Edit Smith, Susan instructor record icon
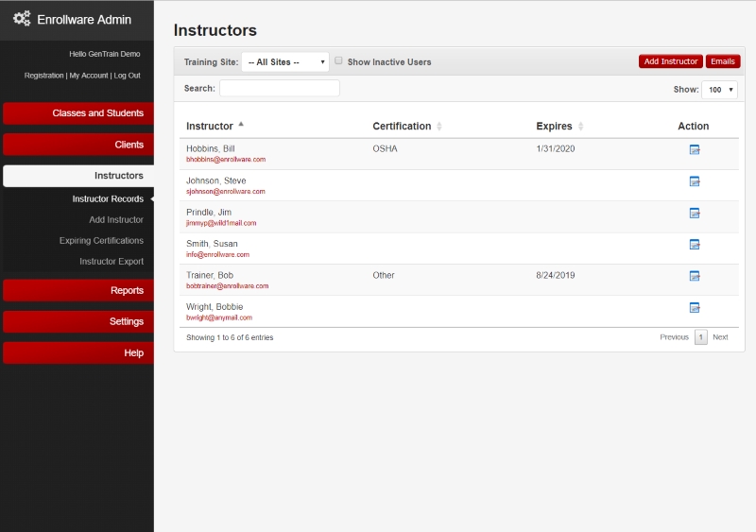 694,245
